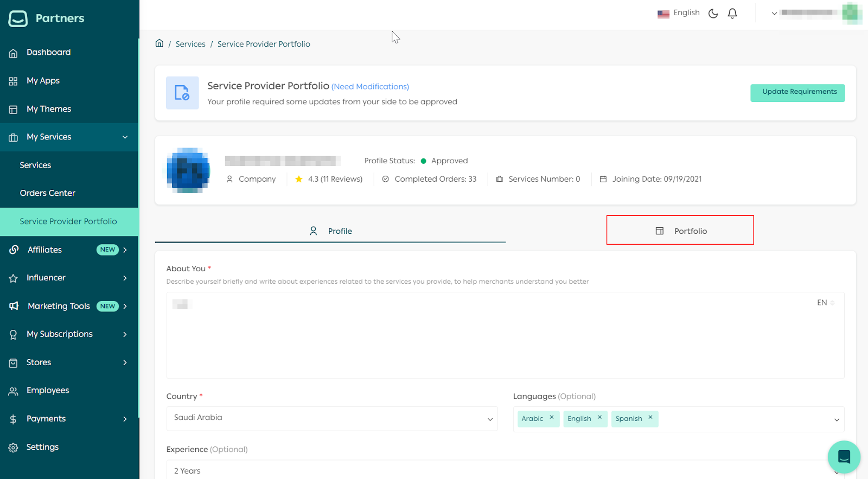Switch to the Portfolio tab
868x479 pixels.
click(680, 231)
